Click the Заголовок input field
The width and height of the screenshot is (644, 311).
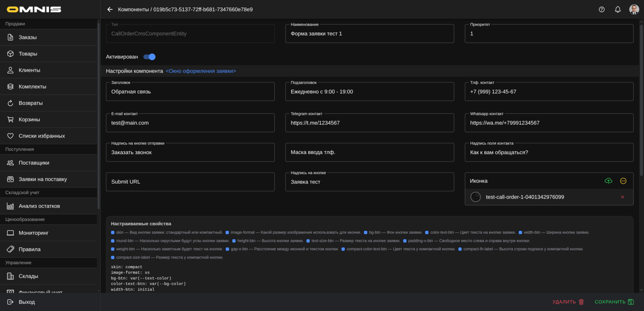click(x=190, y=92)
